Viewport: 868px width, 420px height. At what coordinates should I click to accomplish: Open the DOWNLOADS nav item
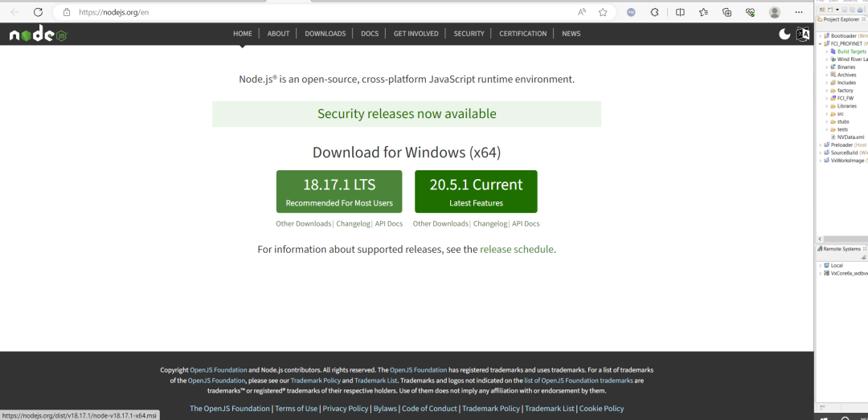pyautogui.click(x=325, y=34)
